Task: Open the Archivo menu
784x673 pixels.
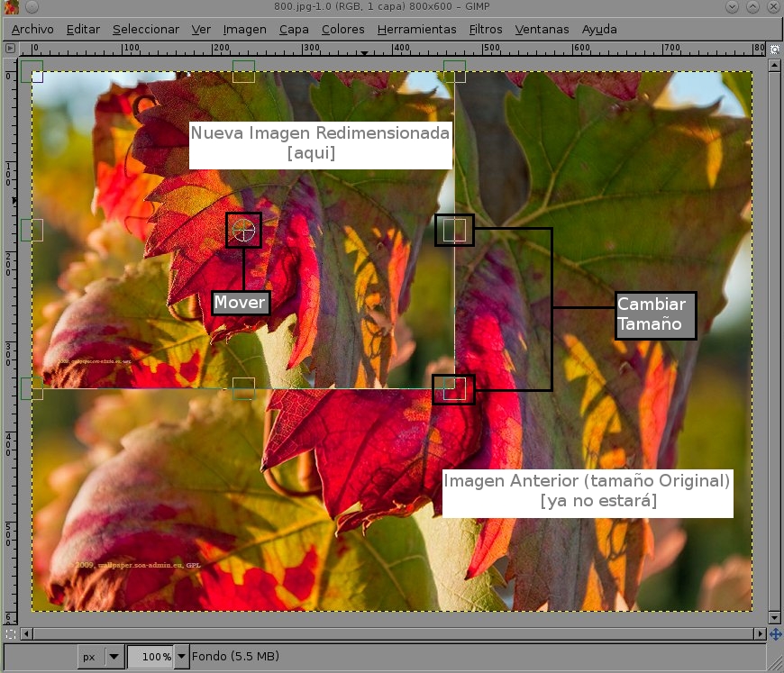Action: tap(32, 30)
